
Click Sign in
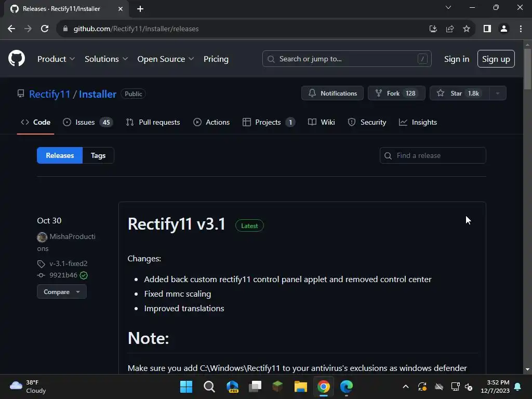[457, 59]
